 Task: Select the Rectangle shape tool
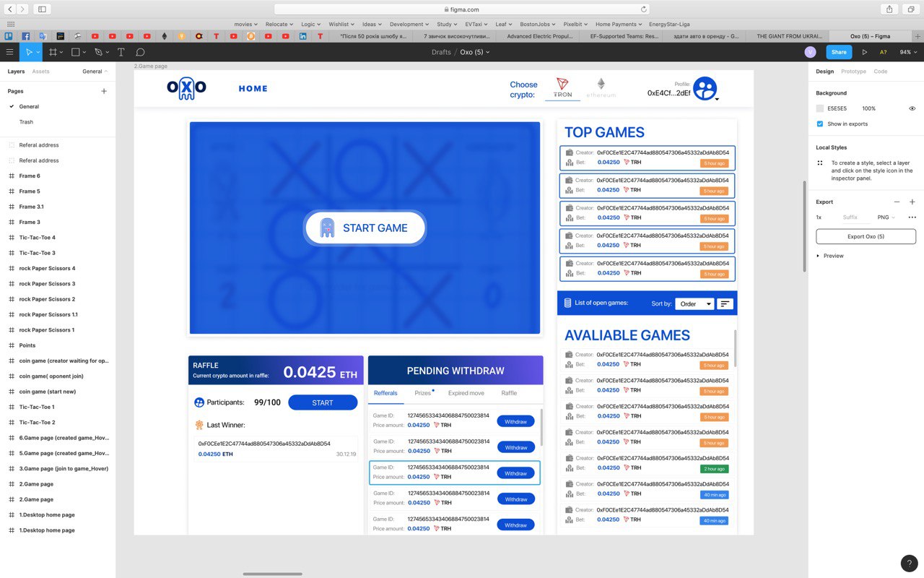click(75, 52)
